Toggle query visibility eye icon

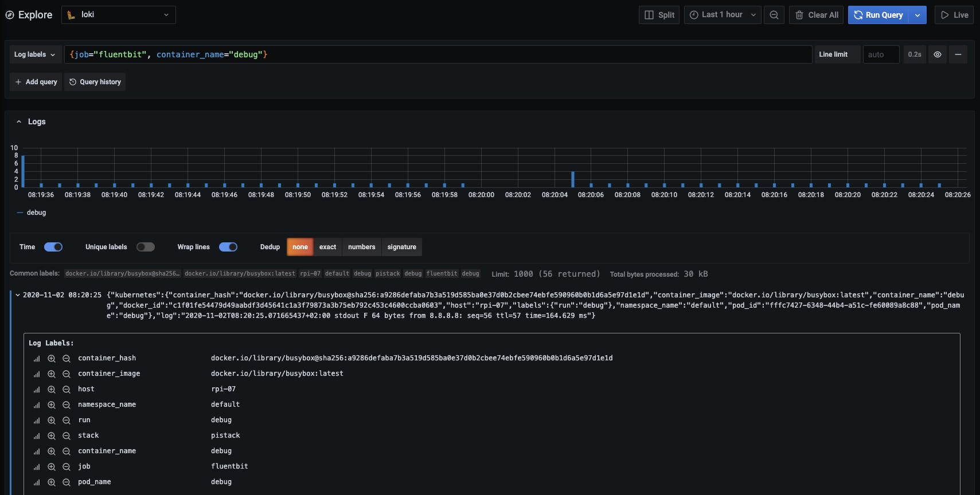click(x=938, y=54)
